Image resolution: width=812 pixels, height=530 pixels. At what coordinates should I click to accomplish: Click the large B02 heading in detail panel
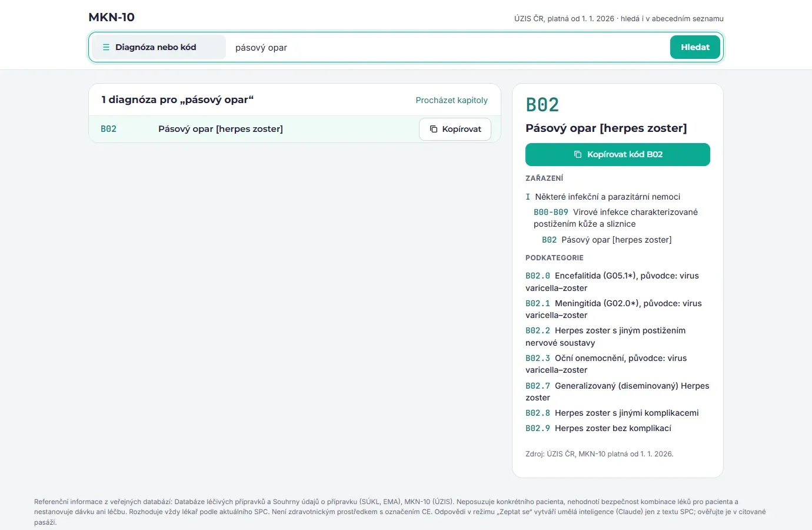point(543,105)
